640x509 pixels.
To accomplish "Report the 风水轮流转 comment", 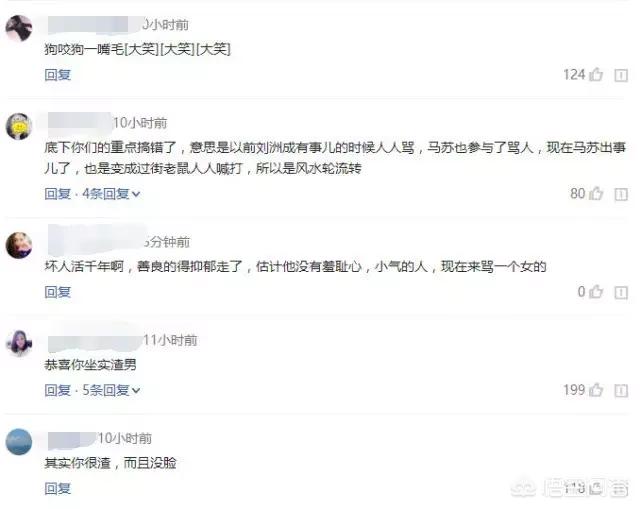I will pos(621,194).
